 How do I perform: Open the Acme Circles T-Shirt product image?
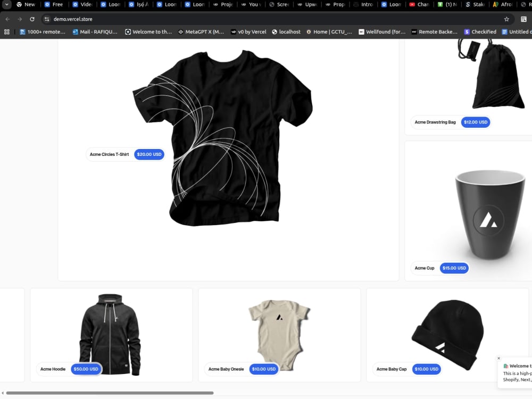pos(222,137)
